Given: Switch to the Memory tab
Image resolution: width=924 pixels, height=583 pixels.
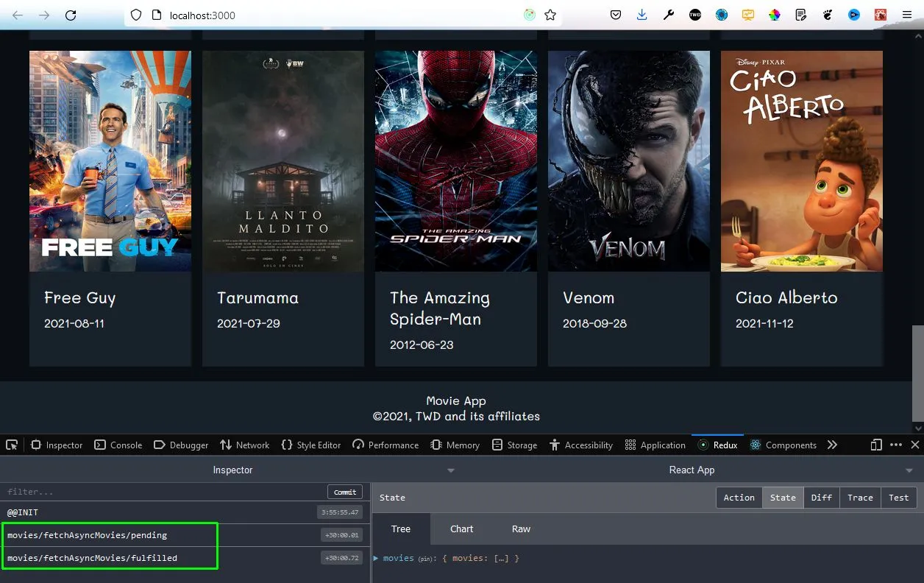Looking at the screenshot, I should click(455, 445).
